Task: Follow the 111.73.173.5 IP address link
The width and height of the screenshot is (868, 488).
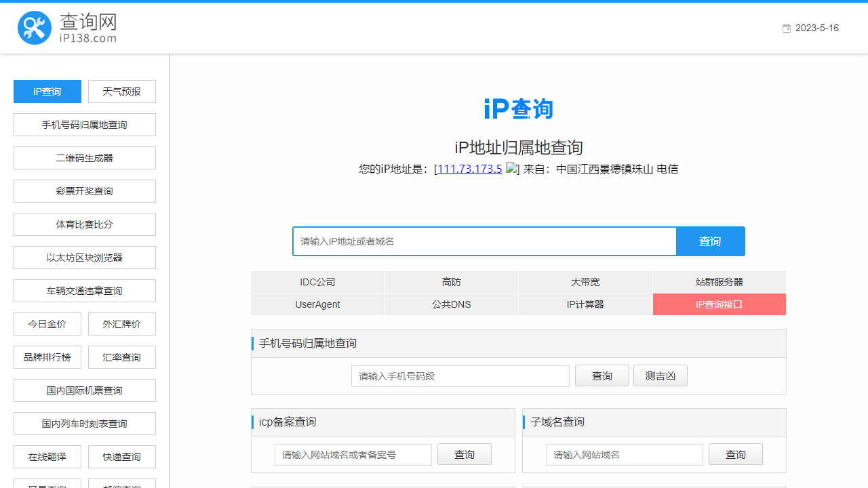Action: tap(469, 169)
